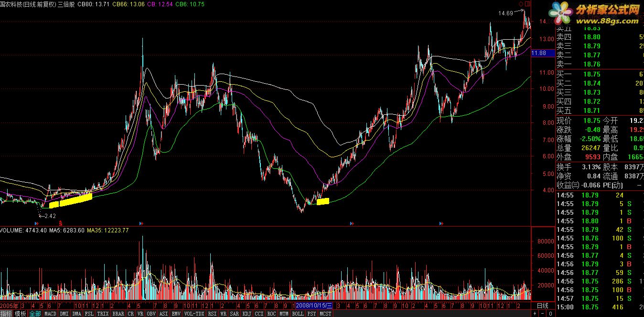Image resolution: width=644 pixels, height=317 pixels.
Task: Click the CB: 12.54 indicator value
Action: pos(160,4)
